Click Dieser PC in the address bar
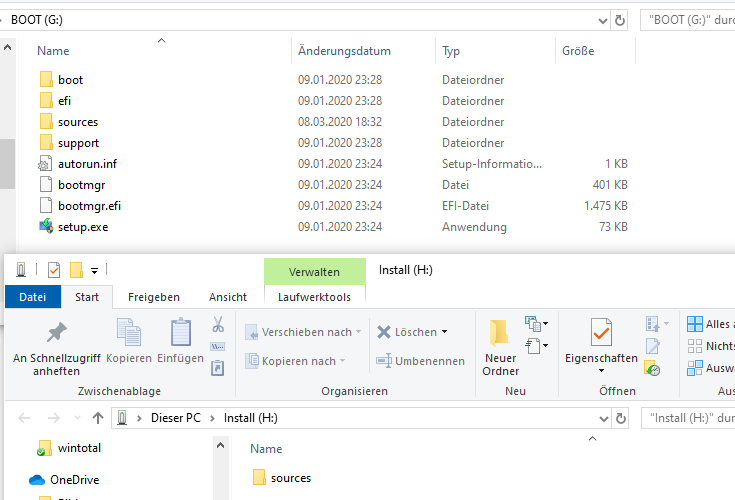This screenshot has width=735, height=500. (x=175, y=418)
